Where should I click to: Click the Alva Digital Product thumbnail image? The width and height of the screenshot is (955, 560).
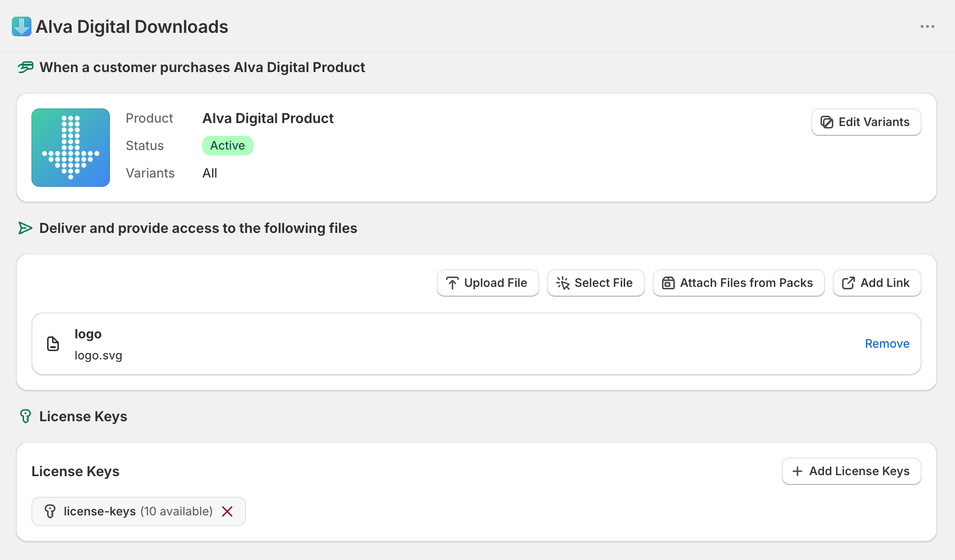[x=71, y=148]
